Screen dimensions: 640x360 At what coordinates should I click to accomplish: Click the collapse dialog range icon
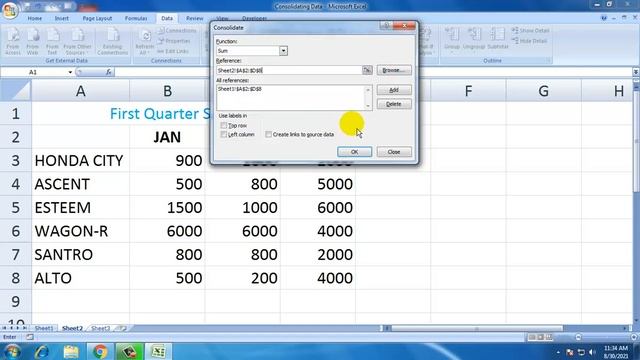click(x=367, y=70)
